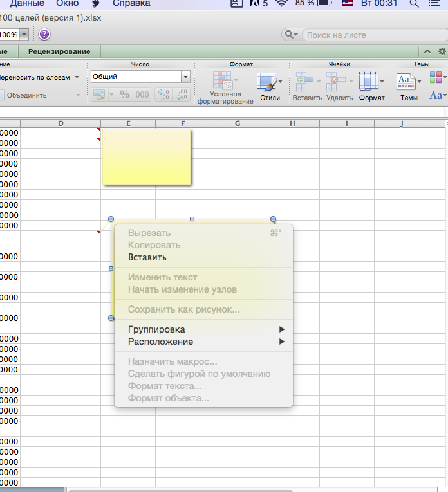Screen dimensions: 448x492
Task: Open the Данные menu
Action: [28, 3]
